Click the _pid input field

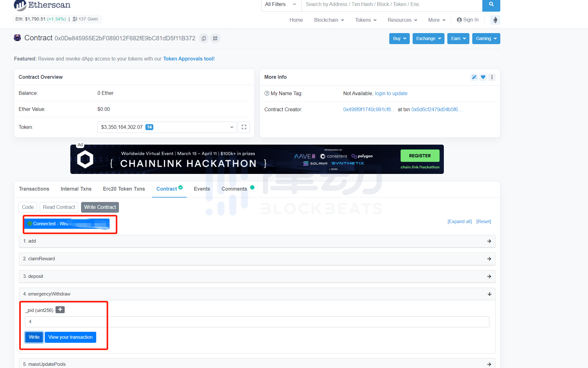[257, 322]
